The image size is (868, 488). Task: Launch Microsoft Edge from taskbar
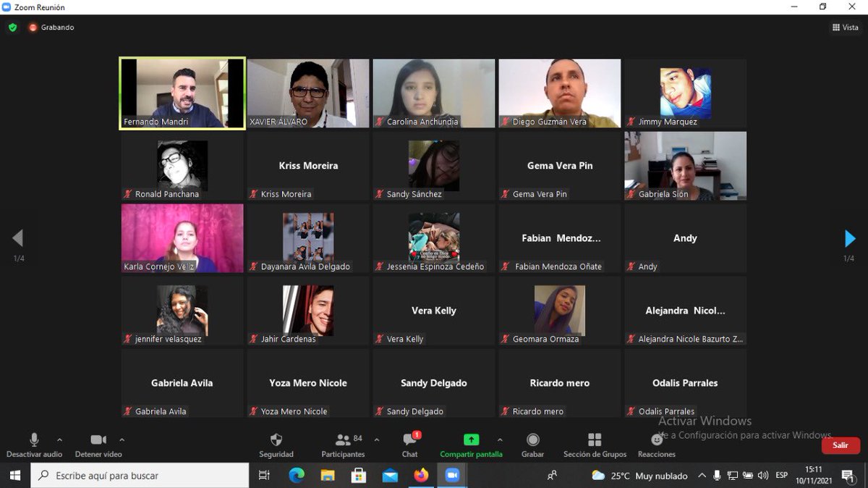click(297, 476)
